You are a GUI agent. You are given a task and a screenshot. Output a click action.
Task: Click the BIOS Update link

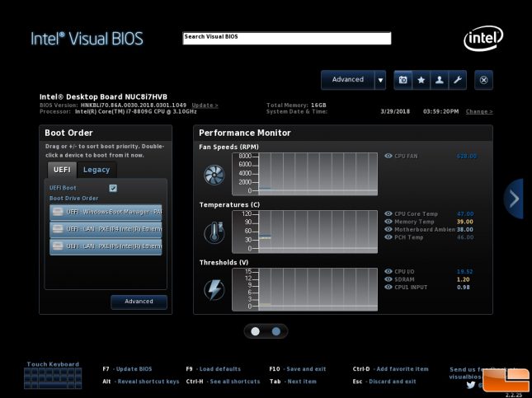coord(205,105)
